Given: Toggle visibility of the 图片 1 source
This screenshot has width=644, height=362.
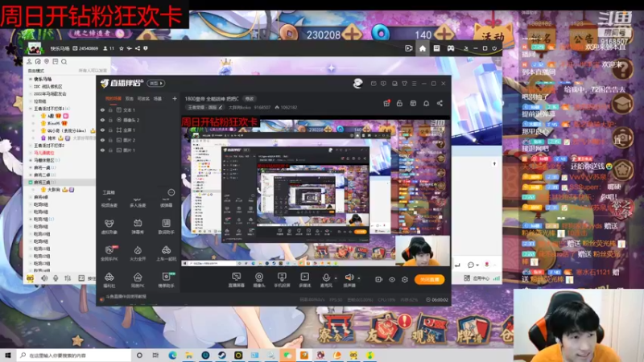Looking at the screenshot, I should tap(102, 150).
